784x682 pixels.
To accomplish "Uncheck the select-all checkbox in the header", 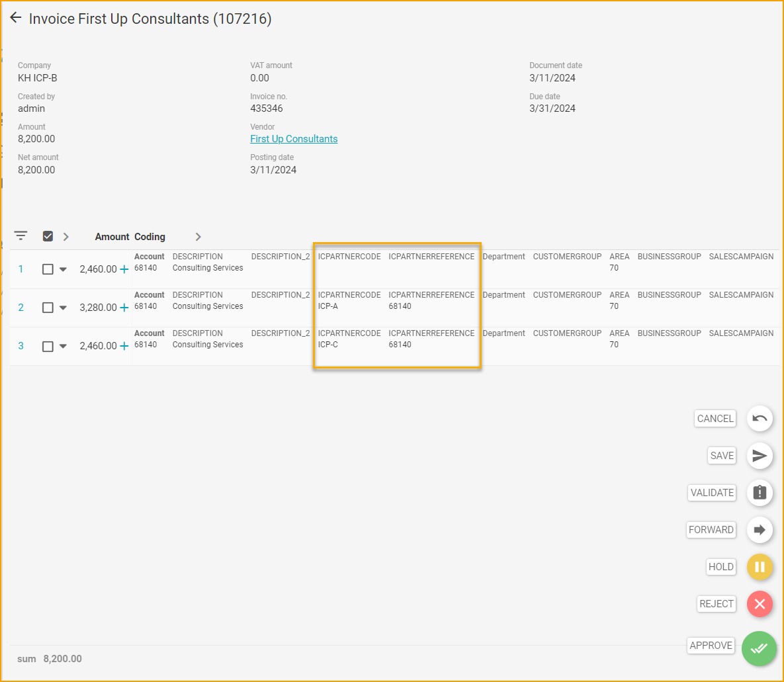I will tap(48, 235).
